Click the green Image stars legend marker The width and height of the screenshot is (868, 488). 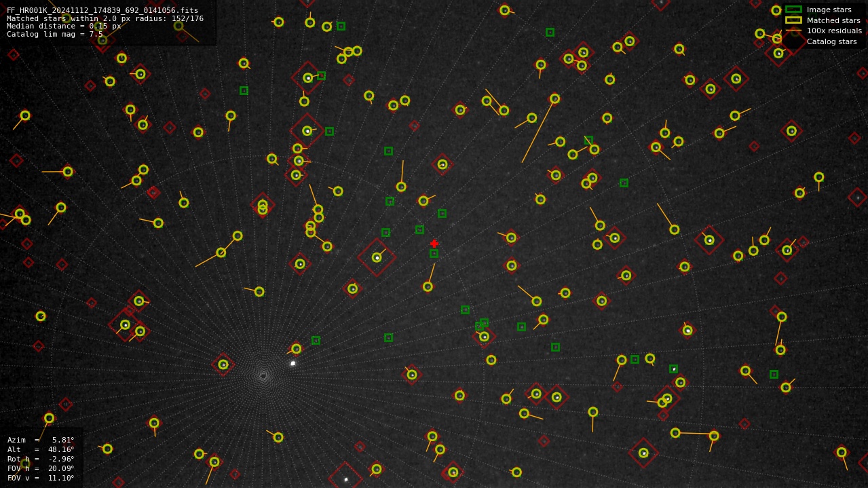793,10
